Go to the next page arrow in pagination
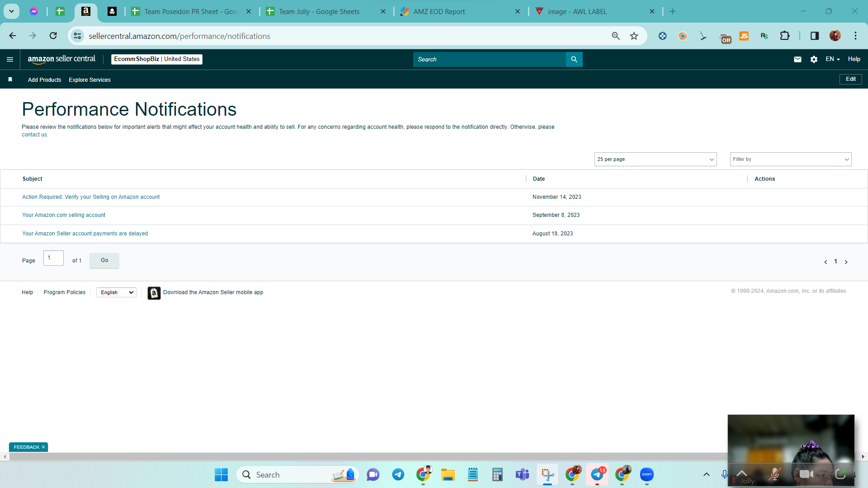Viewport: 868px width, 488px height. pyautogui.click(x=846, y=262)
